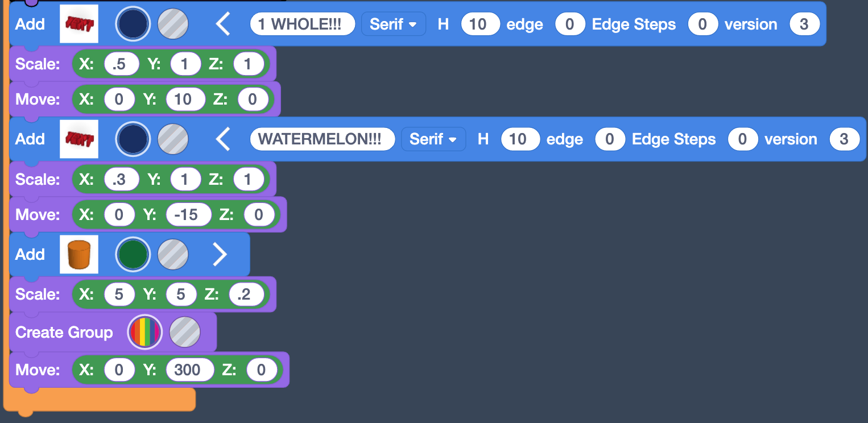This screenshot has width=868, height=423.
Task: Toggle the hole option on the 1 WHOLE!!! block
Action: coord(173,24)
